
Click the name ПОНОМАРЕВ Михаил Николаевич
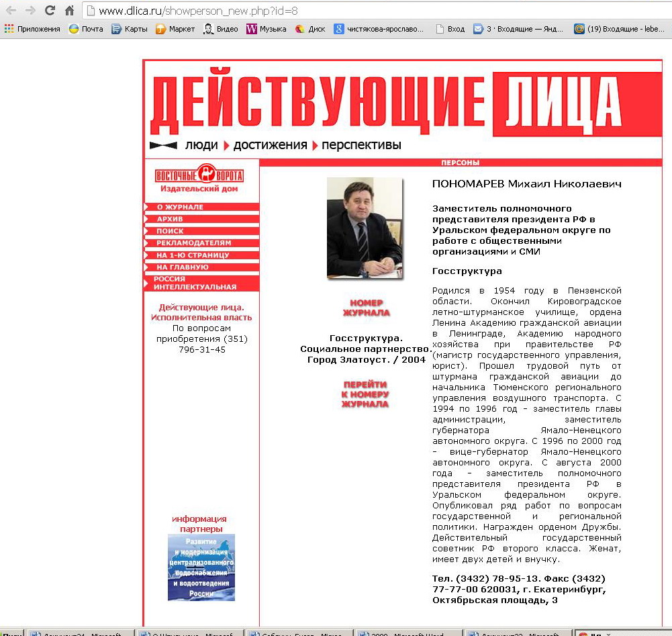[527, 184]
